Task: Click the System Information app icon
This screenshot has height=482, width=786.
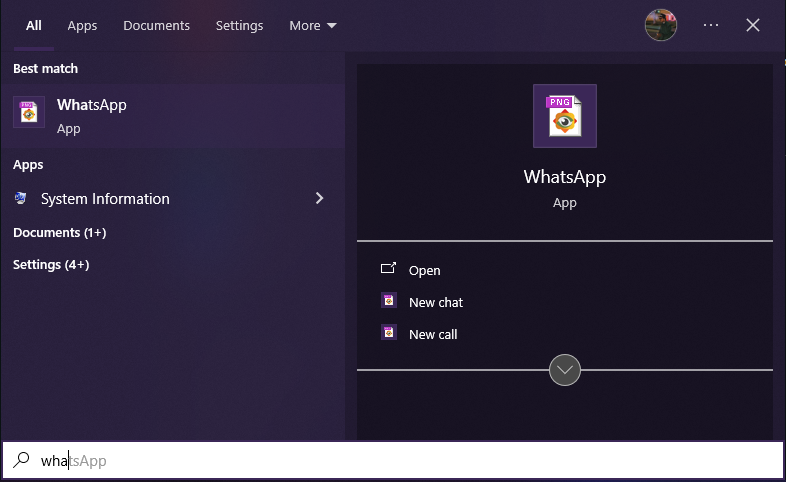Action: click(21, 198)
